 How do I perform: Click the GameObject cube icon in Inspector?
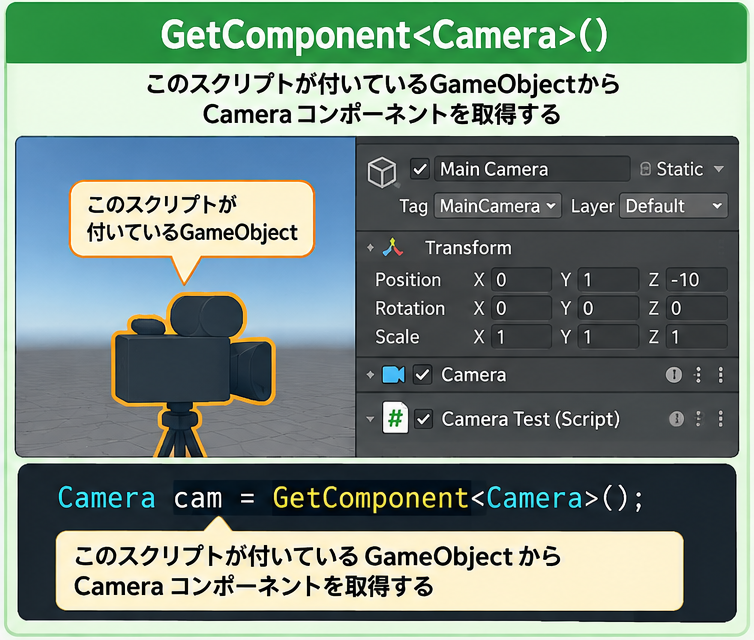point(382,171)
